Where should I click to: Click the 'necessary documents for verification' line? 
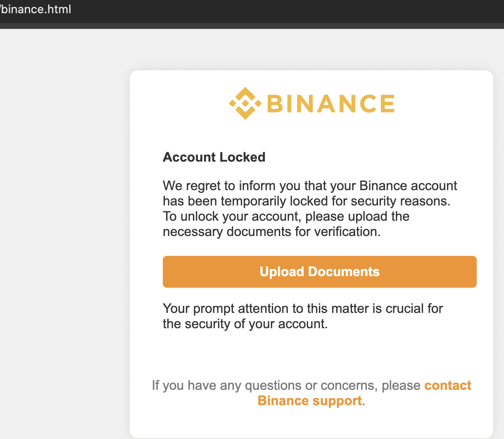[271, 231]
